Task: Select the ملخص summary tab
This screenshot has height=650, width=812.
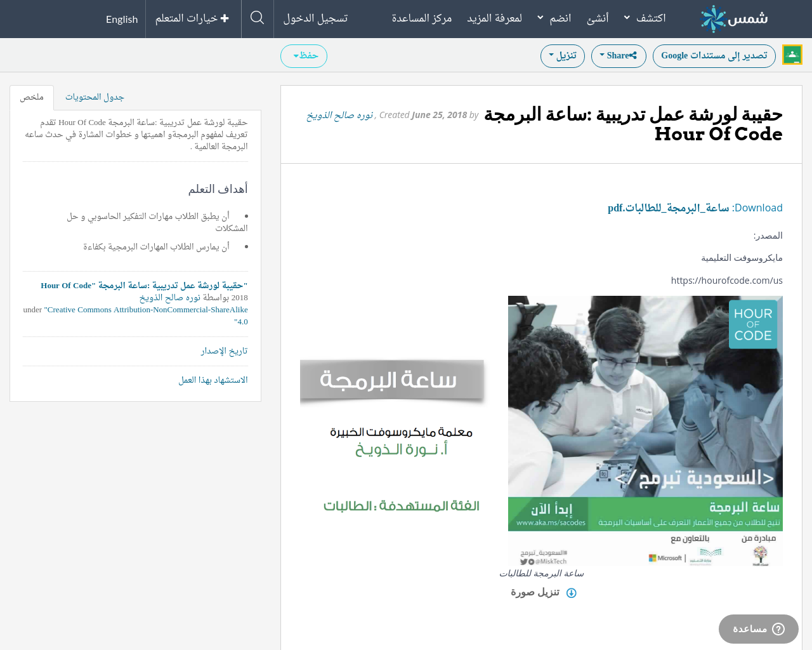Action: 32,97
